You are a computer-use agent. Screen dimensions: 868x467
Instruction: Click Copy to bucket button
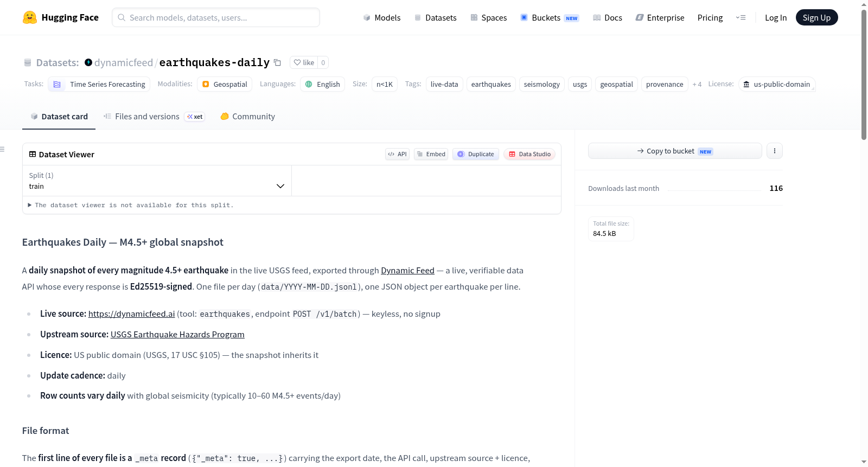[675, 151]
